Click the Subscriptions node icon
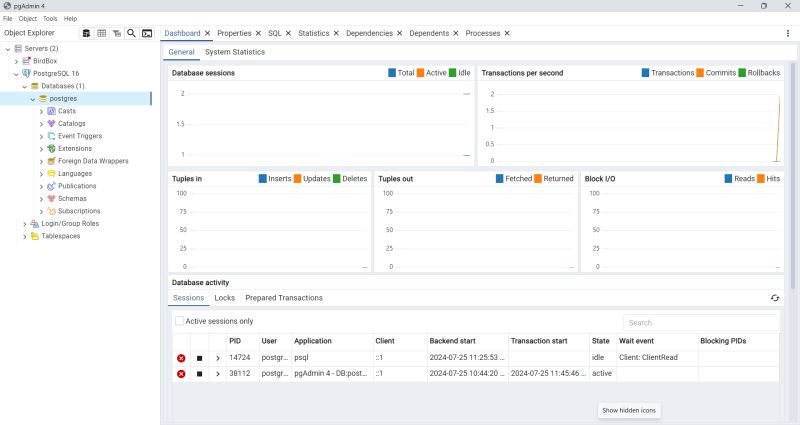The width and height of the screenshot is (800, 425). pyautogui.click(x=52, y=211)
